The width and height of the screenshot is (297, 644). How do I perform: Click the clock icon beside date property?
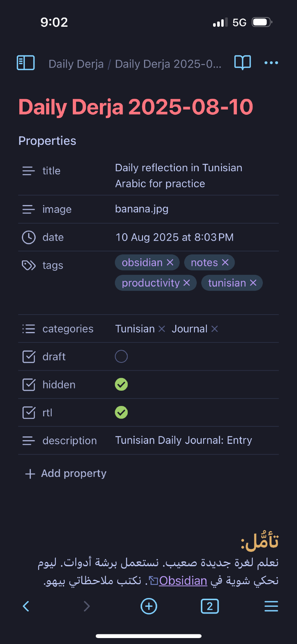click(x=29, y=237)
